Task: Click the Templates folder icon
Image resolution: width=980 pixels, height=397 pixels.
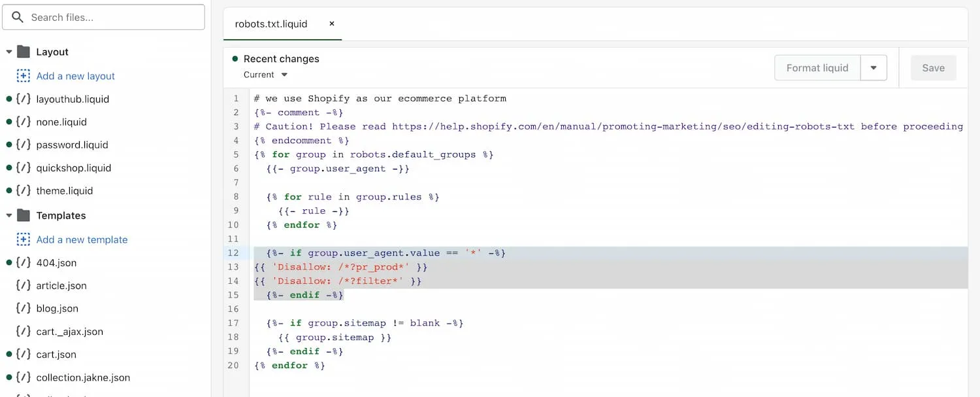Action: pyautogui.click(x=24, y=215)
